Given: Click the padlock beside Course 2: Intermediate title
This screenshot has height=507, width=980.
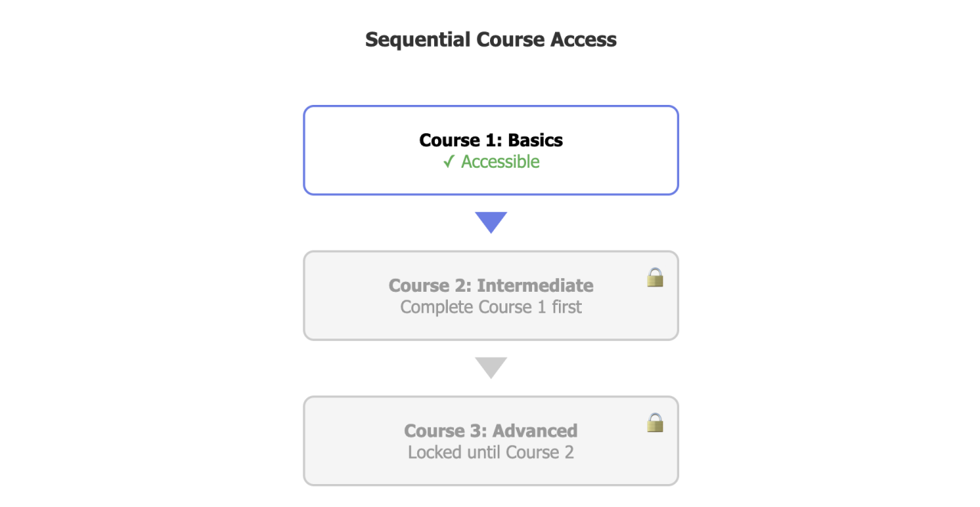Looking at the screenshot, I should tap(655, 277).
